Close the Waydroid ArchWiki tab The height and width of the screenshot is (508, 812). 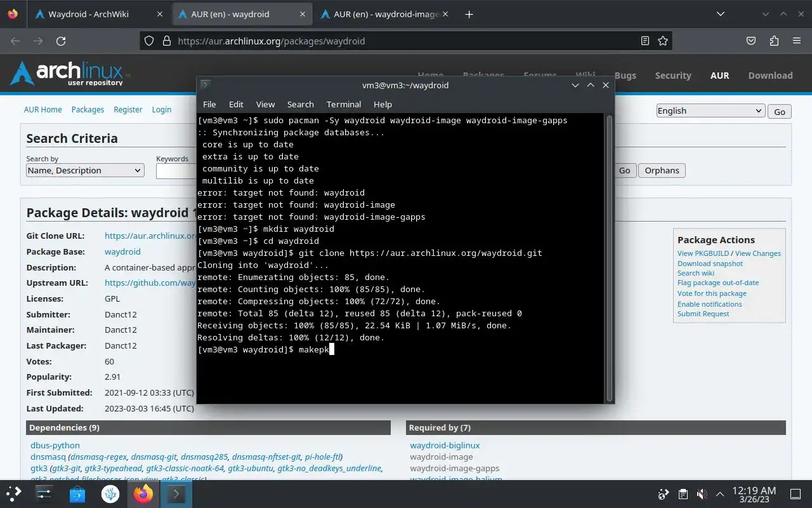tap(160, 14)
